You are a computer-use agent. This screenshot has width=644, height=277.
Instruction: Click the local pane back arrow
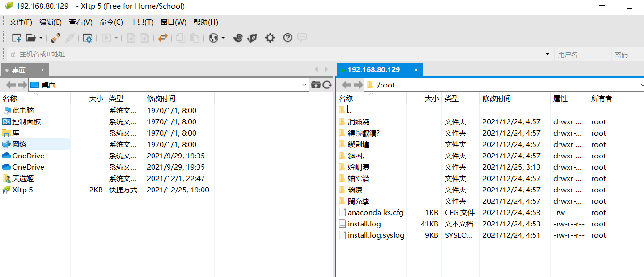tap(11, 85)
